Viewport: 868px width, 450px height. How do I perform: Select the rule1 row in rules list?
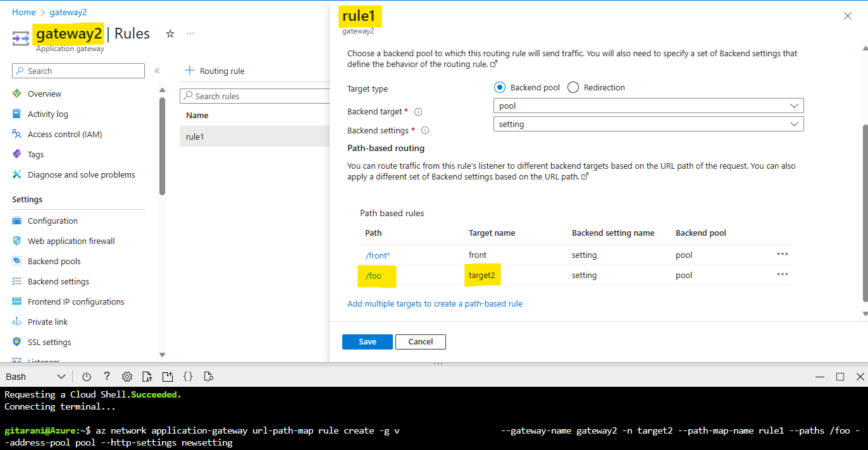click(254, 137)
